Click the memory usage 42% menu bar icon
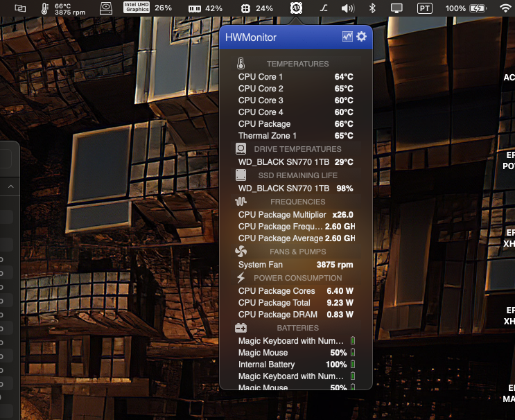The image size is (515, 420). pos(195,9)
